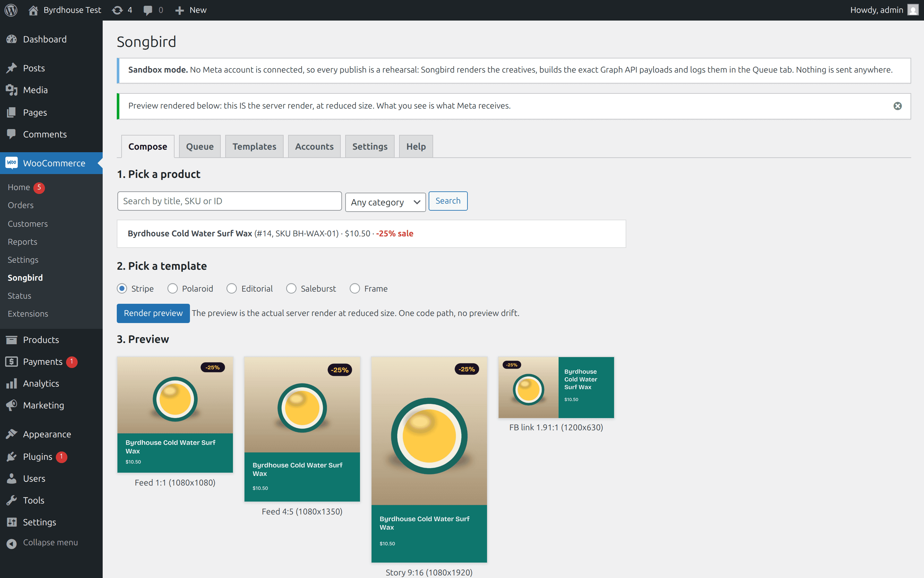Open WooCommerce Customers submenu item
The image size is (924, 578).
click(28, 223)
